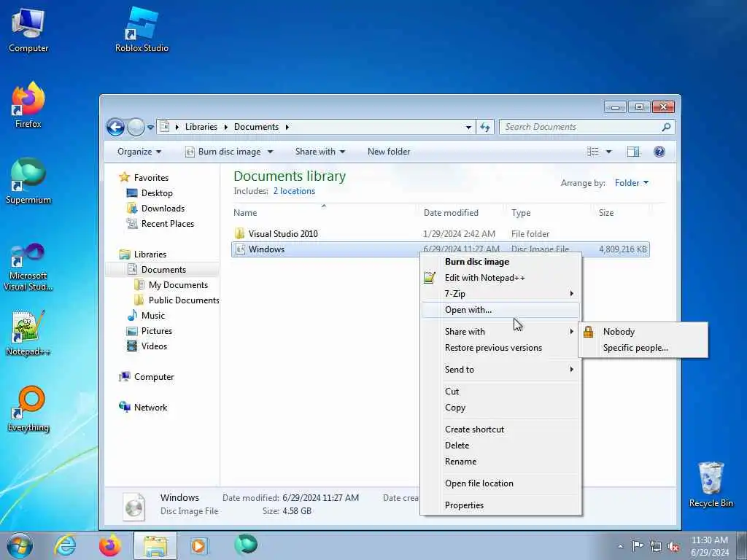
Task: Refresh the Documents folder view
Action: coord(485,127)
